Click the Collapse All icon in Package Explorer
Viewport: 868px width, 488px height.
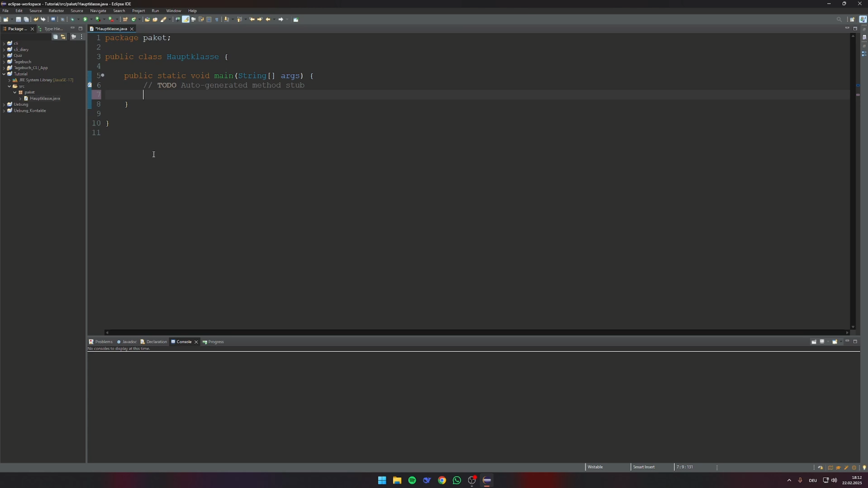coord(55,37)
